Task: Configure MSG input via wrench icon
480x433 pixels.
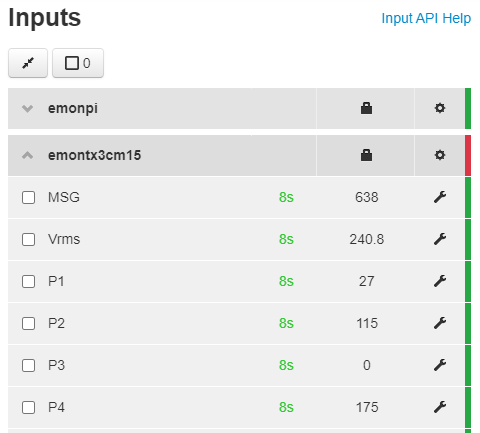Action: [440, 197]
